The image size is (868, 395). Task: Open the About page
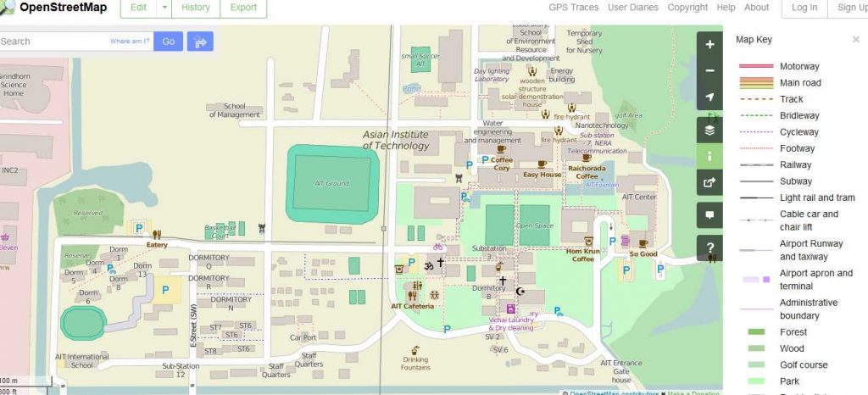click(756, 7)
